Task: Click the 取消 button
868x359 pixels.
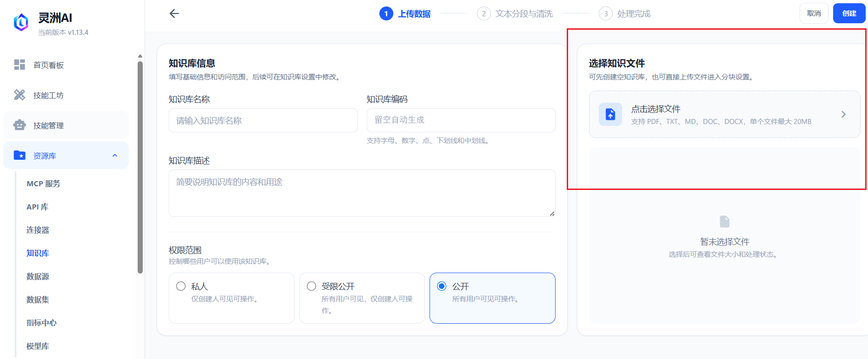Action: point(814,13)
